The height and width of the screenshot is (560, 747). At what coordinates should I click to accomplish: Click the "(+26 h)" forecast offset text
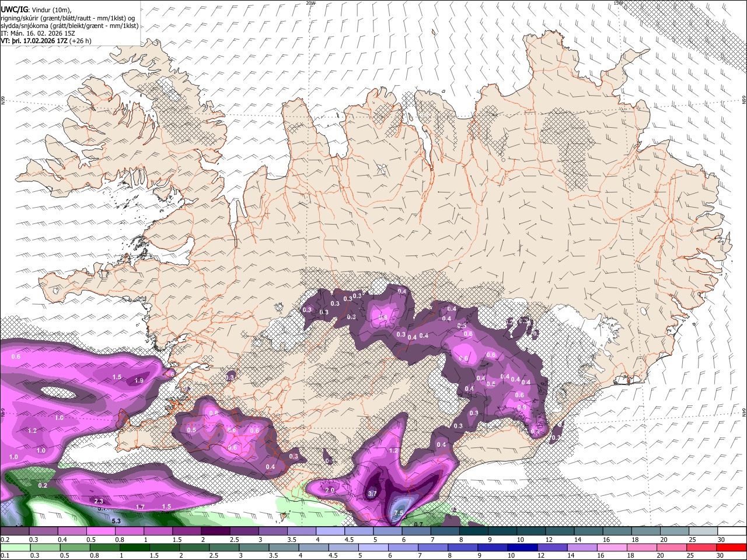point(80,41)
